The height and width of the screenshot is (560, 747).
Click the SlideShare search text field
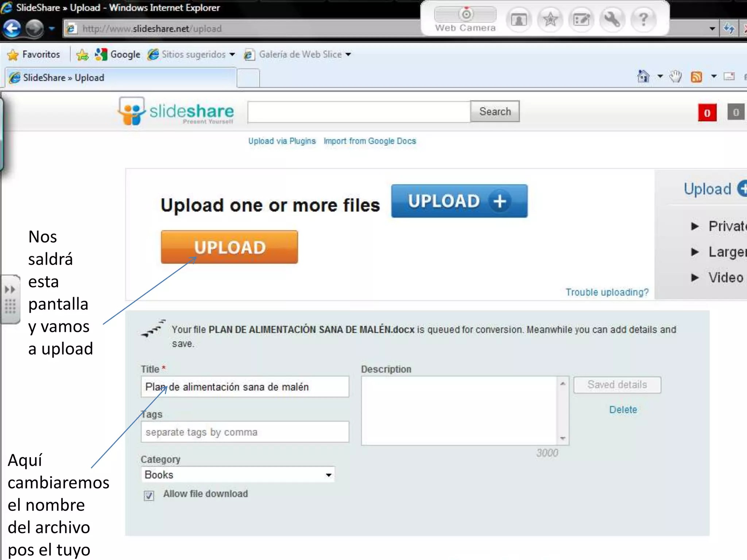359,112
